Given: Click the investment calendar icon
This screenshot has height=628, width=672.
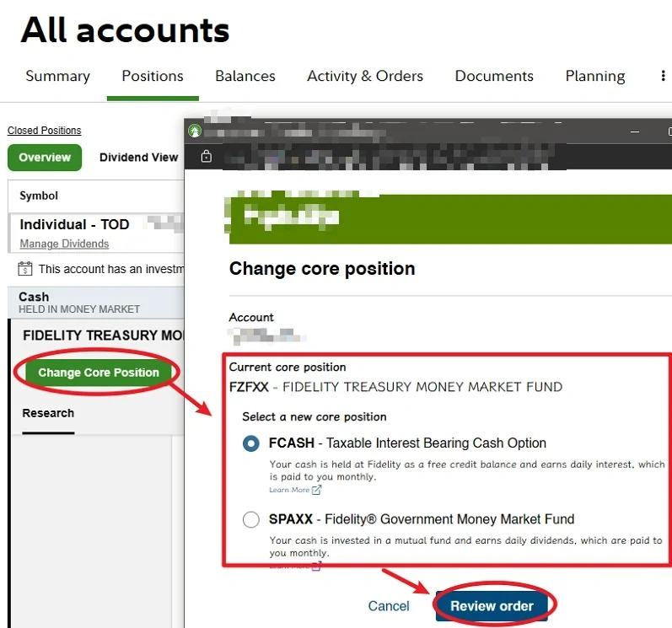Looking at the screenshot, I should [x=24, y=269].
